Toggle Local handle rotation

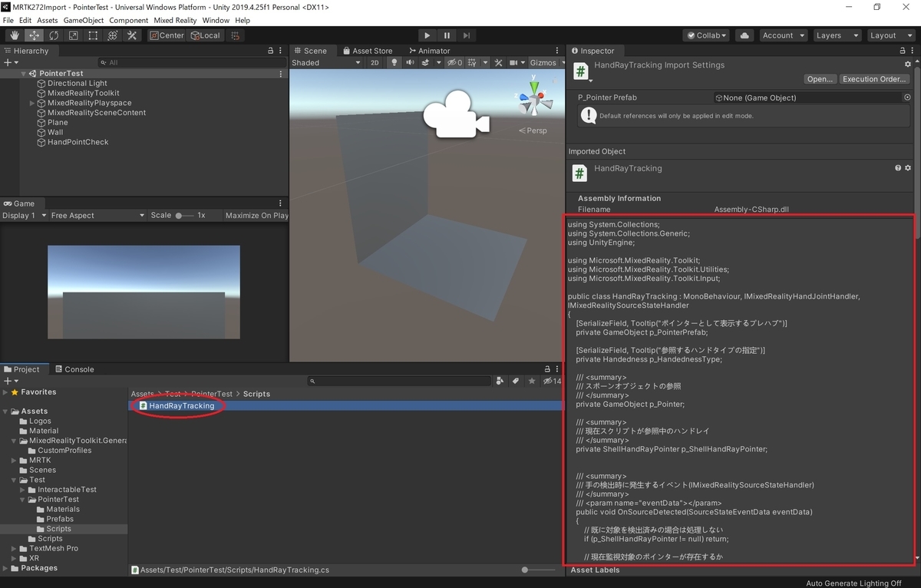(205, 35)
